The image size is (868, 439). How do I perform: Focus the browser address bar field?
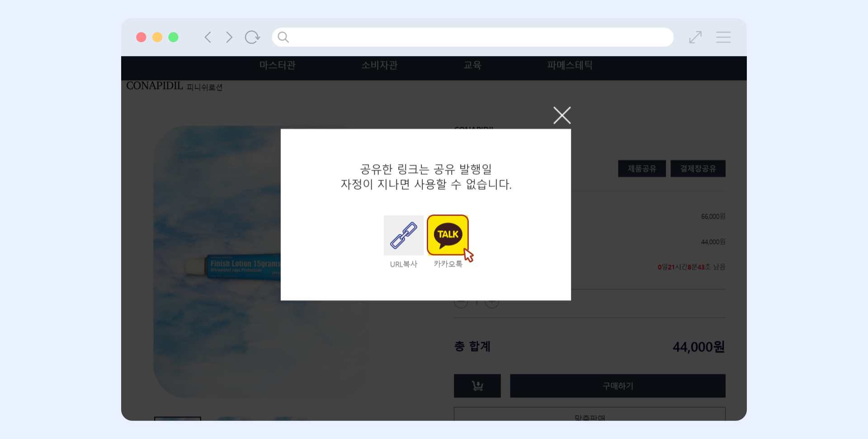pos(473,37)
